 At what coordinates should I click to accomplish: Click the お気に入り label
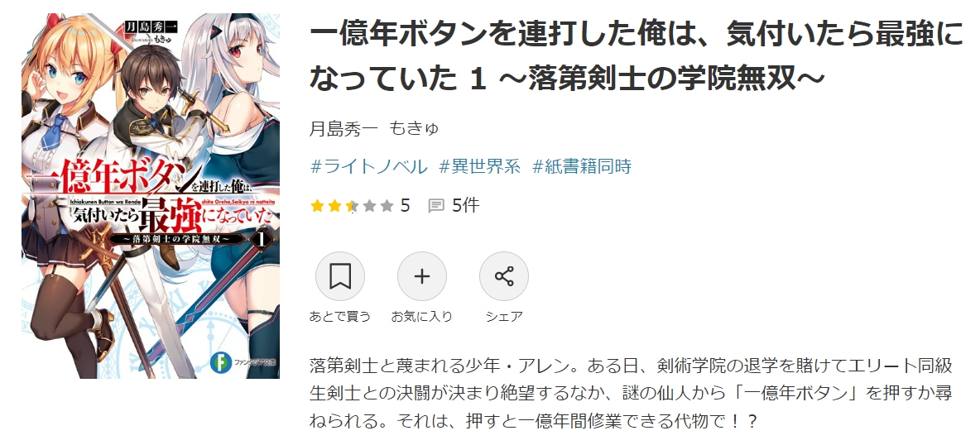pyautogui.click(x=422, y=316)
